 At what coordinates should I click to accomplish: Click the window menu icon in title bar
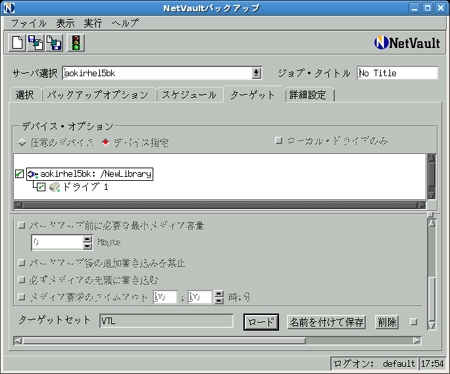click(8, 7)
